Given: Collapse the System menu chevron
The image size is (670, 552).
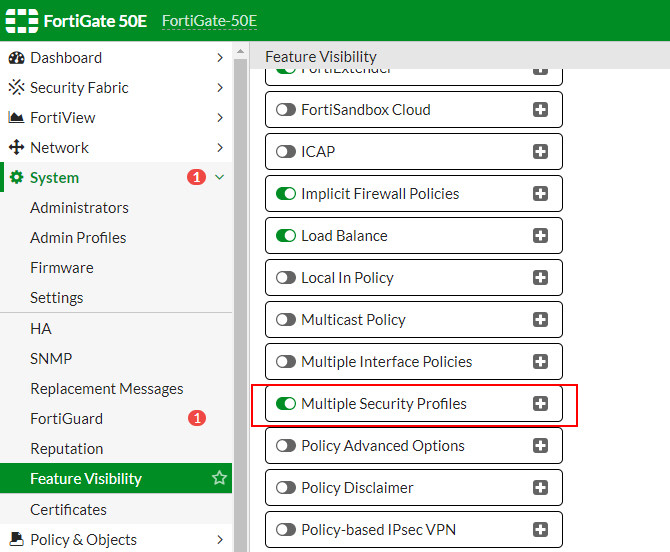Looking at the screenshot, I should 220,177.
